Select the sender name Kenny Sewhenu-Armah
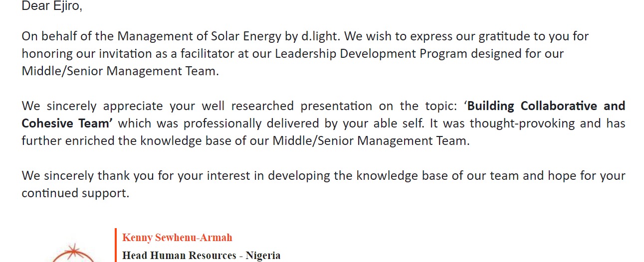The width and height of the screenshot is (644, 262). [177, 238]
